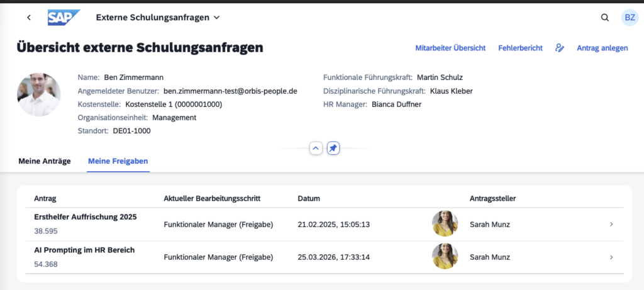Screen dimensions: 644x290
Task: Open the Mitarbeiter Übersicht link
Action: coord(450,48)
